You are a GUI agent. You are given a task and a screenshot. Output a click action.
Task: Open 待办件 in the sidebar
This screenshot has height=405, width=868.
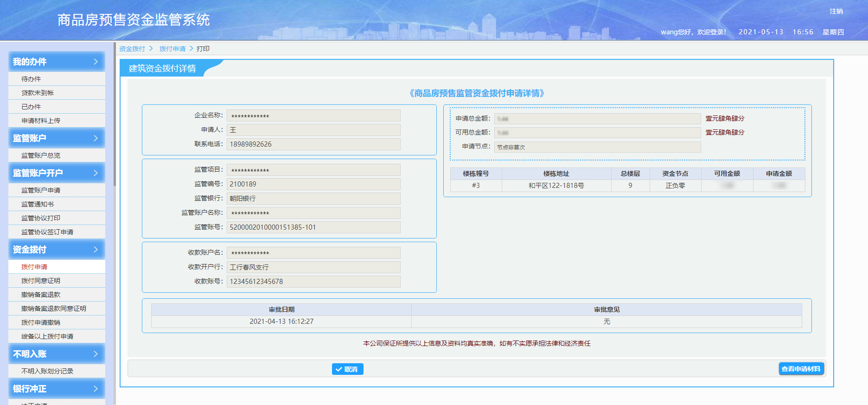pos(31,79)
